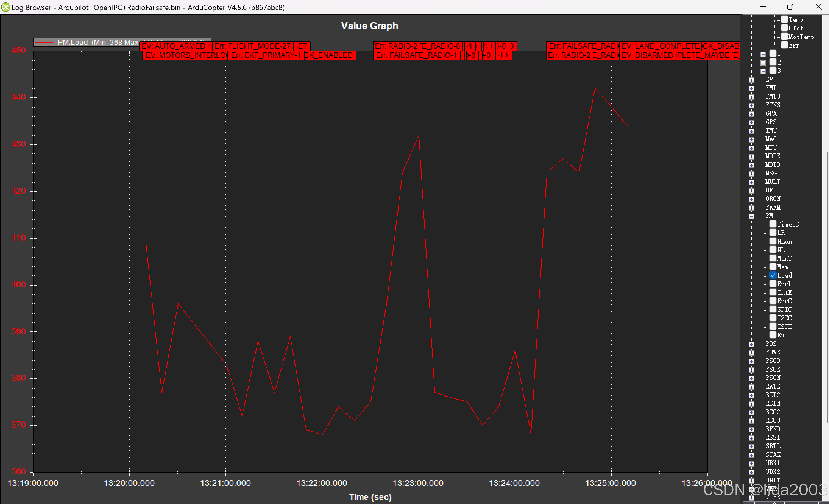Expand the GPS tree node

[x=752, y=122]
